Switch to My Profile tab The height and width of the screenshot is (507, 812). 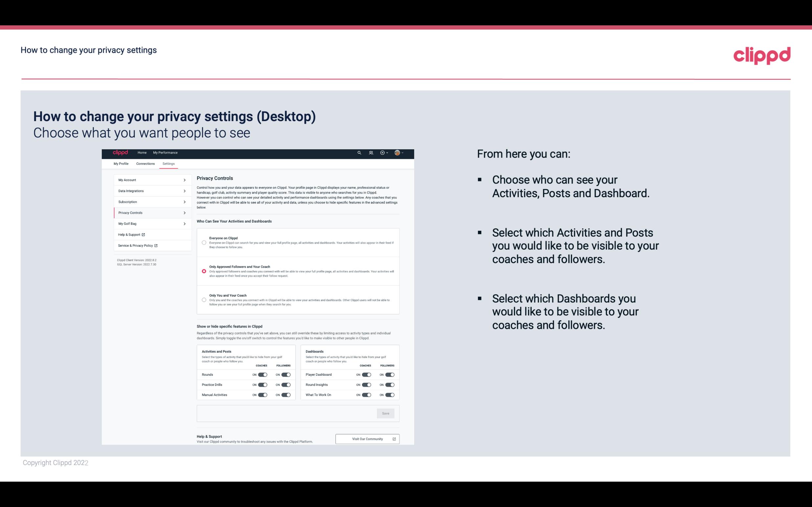(x=121, y=163)
